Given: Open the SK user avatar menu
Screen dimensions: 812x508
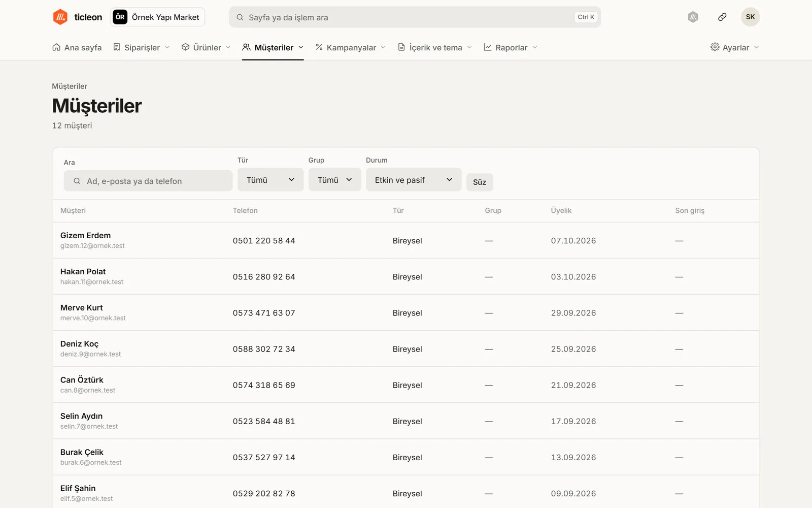Looking at the screenshot, I should [750, 17].
